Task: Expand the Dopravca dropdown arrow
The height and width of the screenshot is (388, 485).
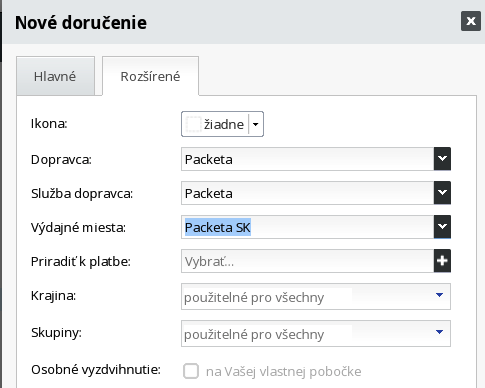Action: (x=442, y=159)
